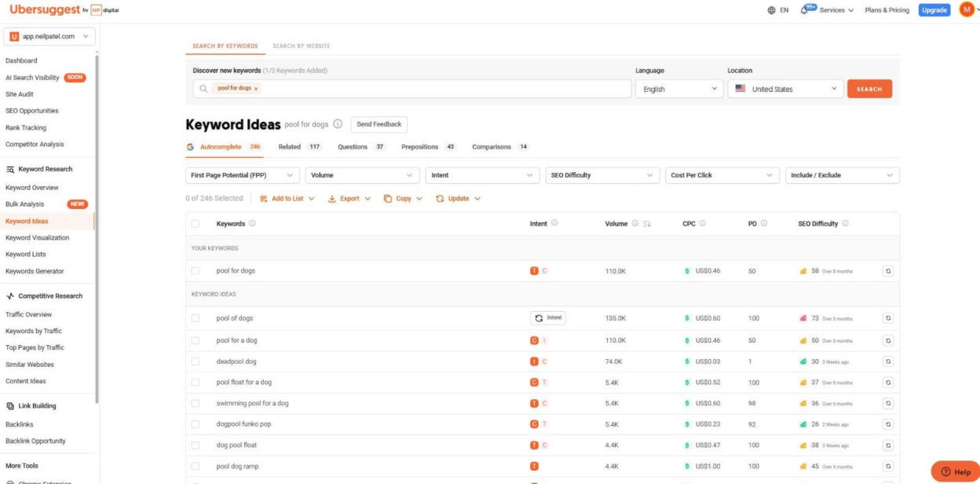
Task: Refresh the pool for a dog row
Action: click(x=888, y=340)
